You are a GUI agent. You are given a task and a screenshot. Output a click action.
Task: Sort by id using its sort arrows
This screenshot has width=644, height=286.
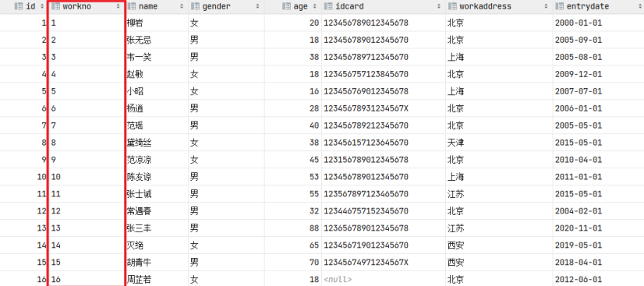(42, 6)
